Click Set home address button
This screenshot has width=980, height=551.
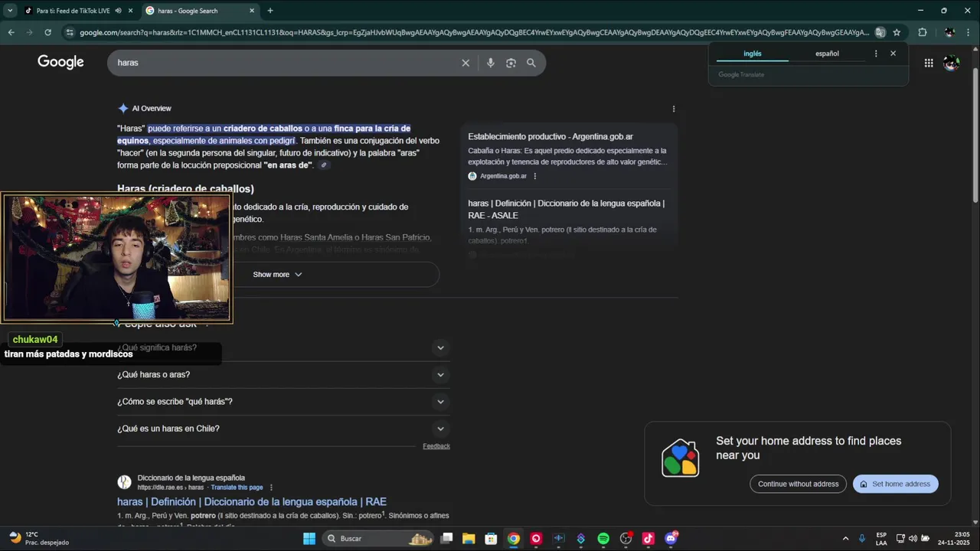(x=896, y=484)
